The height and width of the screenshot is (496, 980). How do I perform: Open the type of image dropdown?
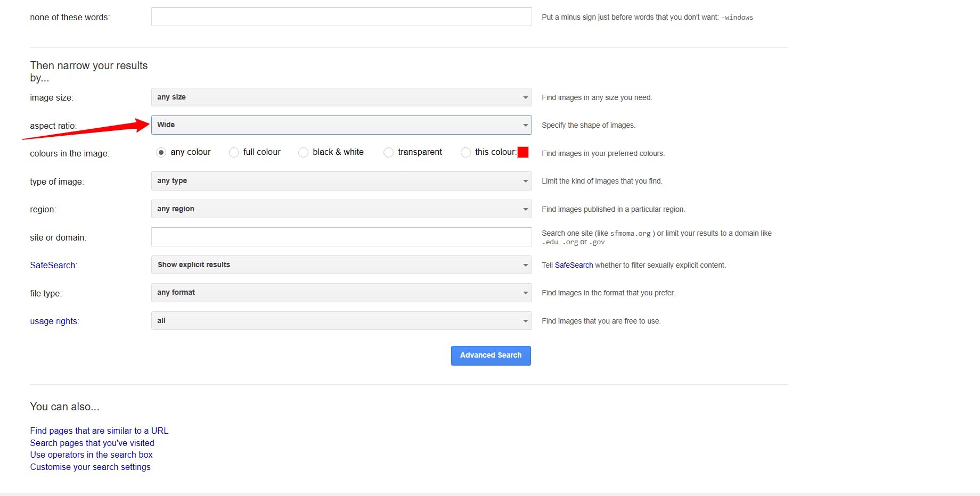pyautogui.click(x=341, y=181)
